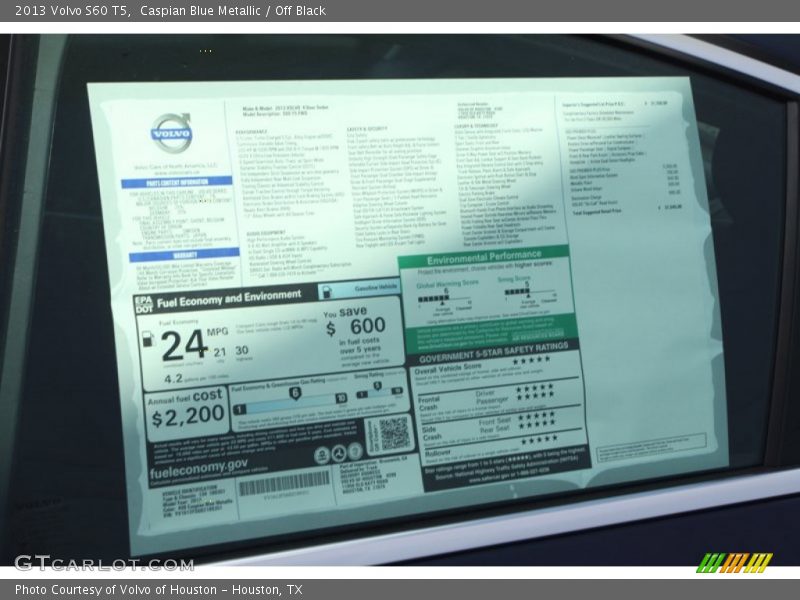Click the colored stripes logo in bottom corner
The width and height of the screenshot is (800, 600).
734,563
